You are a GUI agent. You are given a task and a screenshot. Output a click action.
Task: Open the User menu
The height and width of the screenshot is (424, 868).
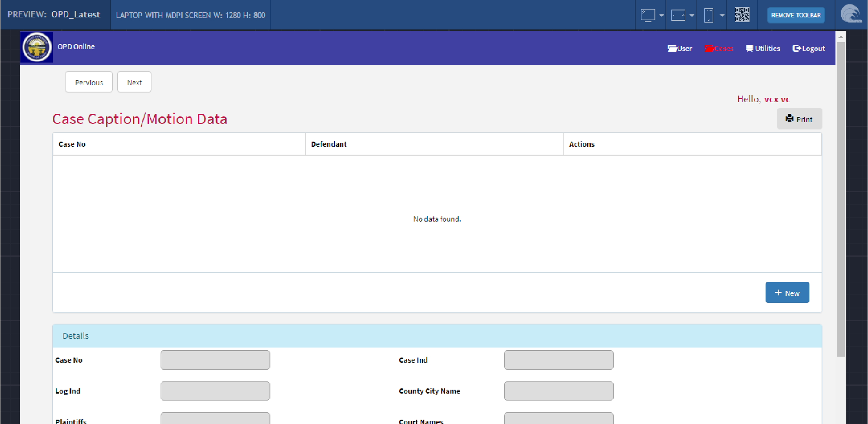pos(680,49)
